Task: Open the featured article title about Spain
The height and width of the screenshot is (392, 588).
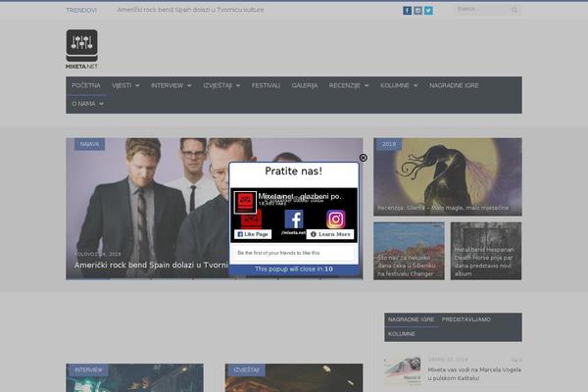Action: coord(151,265)
